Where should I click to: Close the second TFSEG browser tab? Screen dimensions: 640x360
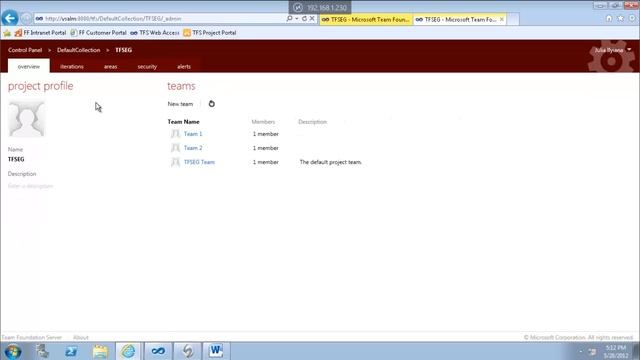502,19
